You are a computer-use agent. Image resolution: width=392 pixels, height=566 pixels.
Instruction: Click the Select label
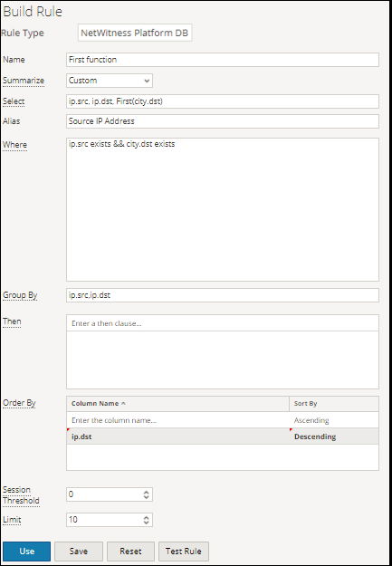pos(14,101)
